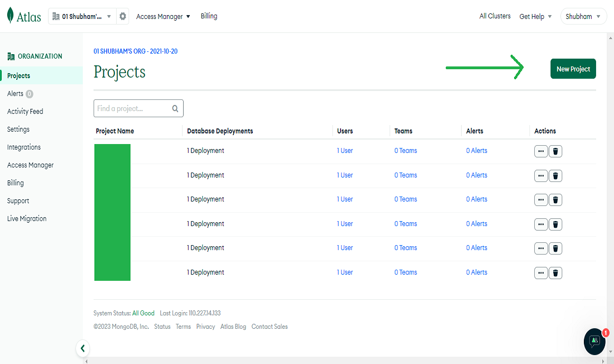Viewport: 614px width, 364px height.
Task: Open the Shubham user account menu
Action: click(x=583, y=16)
